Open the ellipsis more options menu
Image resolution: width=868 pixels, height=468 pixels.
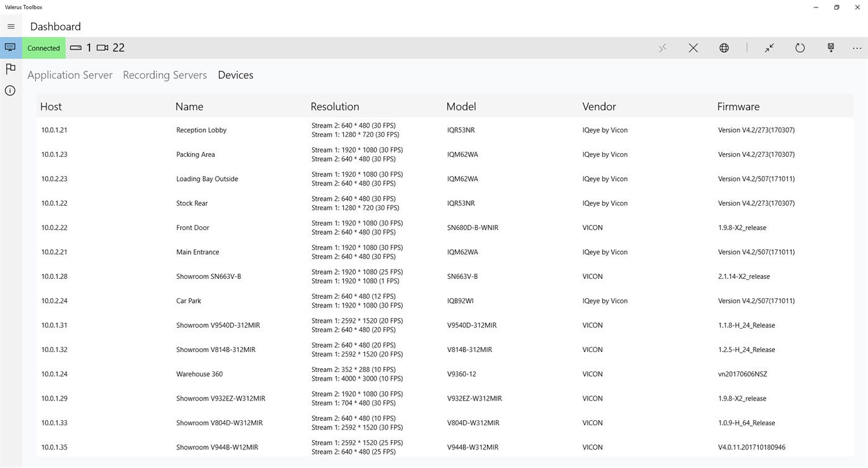click(x=857, y=48)
